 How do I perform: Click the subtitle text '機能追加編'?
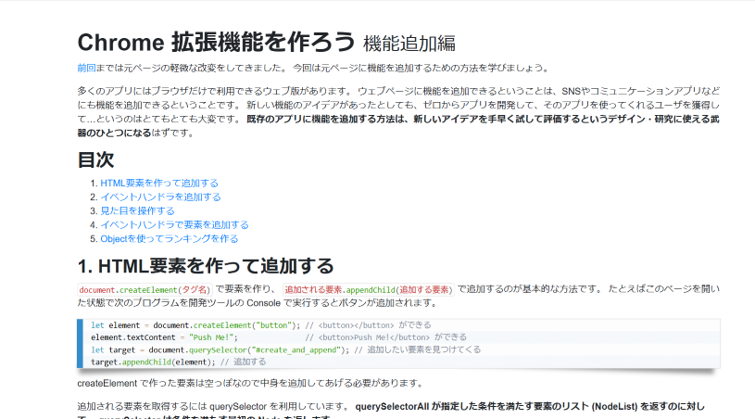pos(409,44)
